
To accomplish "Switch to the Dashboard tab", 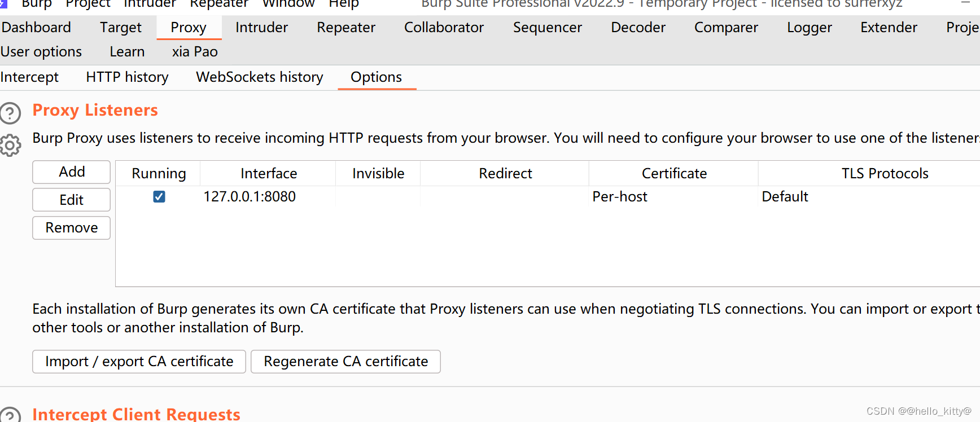I will (36, 27).
